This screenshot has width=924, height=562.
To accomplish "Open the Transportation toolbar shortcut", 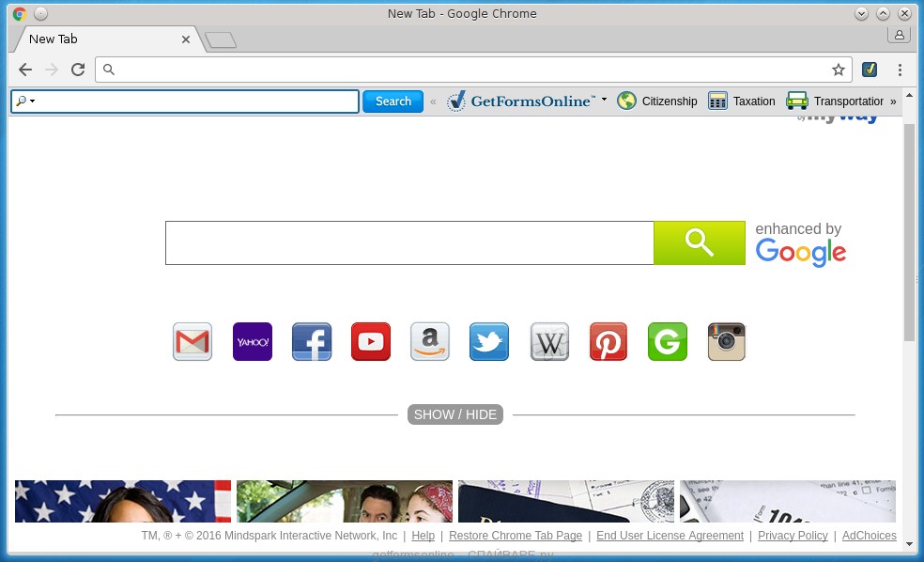I will pos(837,101).
